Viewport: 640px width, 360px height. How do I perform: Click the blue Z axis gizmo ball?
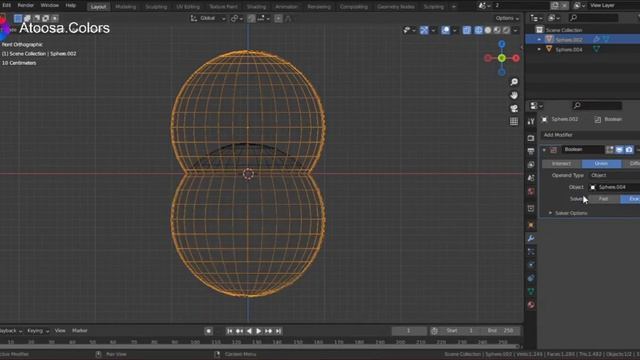pos(502,44)
